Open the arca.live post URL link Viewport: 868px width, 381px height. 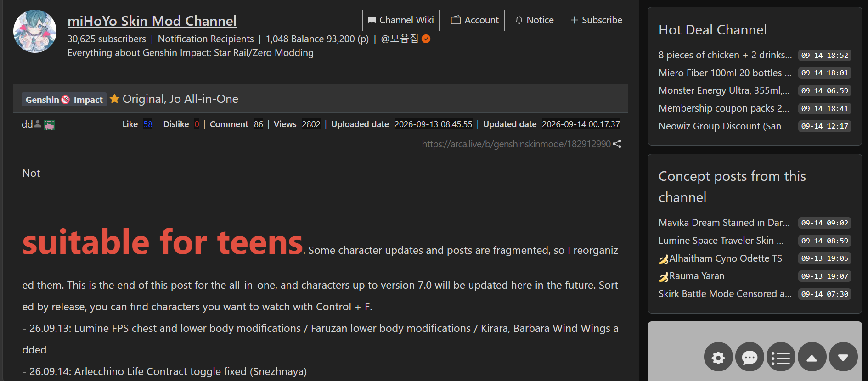(x=516, y=144)
